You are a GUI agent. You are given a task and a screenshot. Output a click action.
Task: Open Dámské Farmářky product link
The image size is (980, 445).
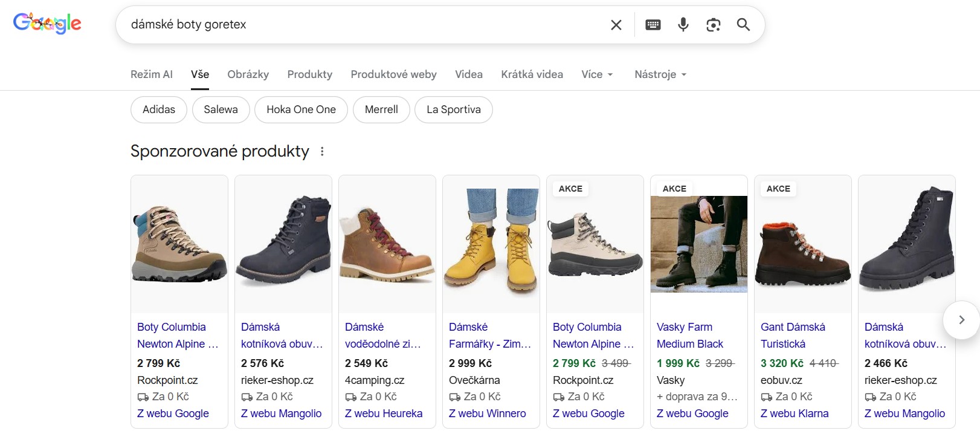[x=490, y=336]
